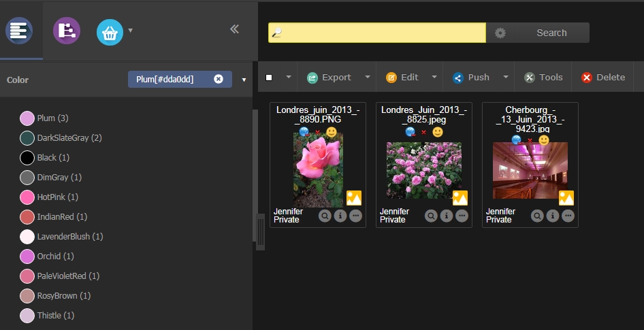Click the Delete button

click(x=603, y=78)
